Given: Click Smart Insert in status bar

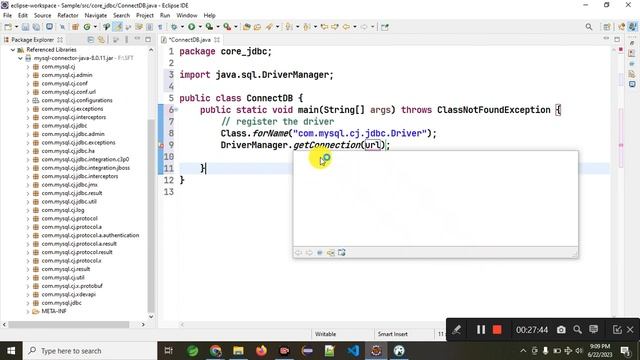Looking at the screenshot, I should pos(393,334).
